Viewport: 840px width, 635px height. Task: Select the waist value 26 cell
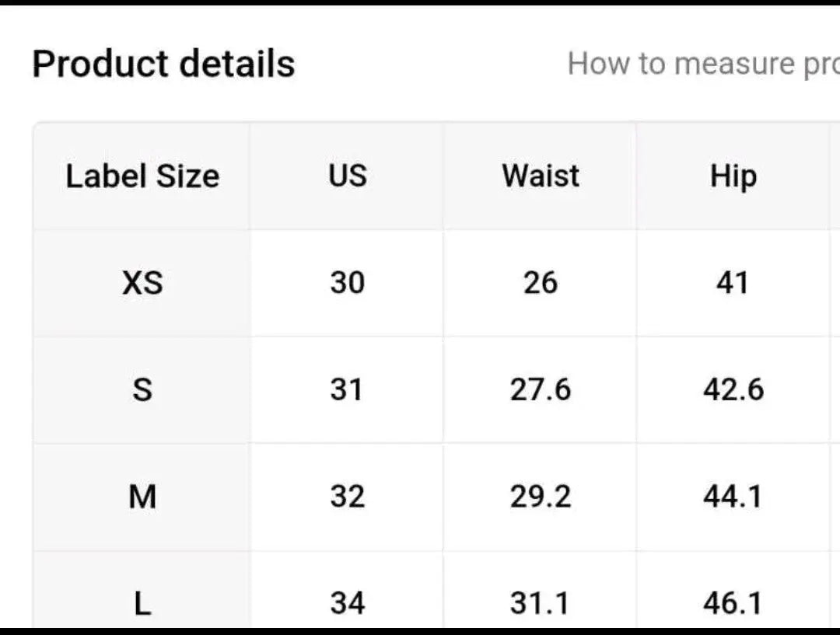[541, 283]
